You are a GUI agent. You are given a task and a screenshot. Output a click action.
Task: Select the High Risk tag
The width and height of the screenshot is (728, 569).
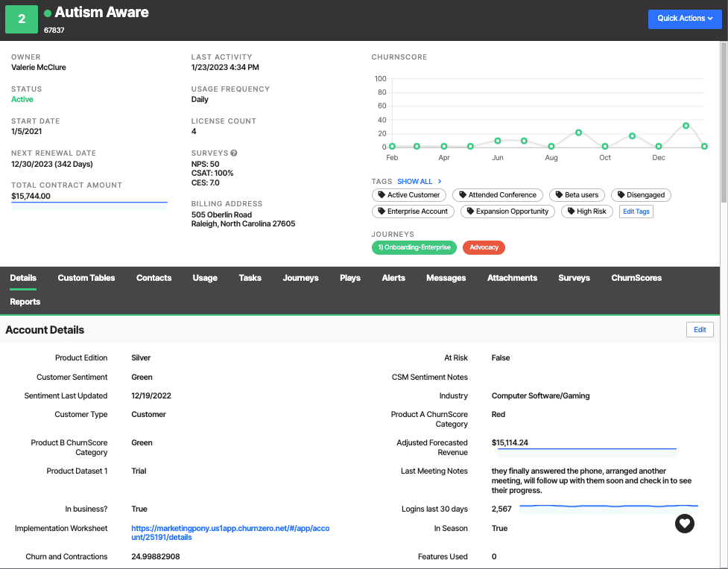click(587, 212)
